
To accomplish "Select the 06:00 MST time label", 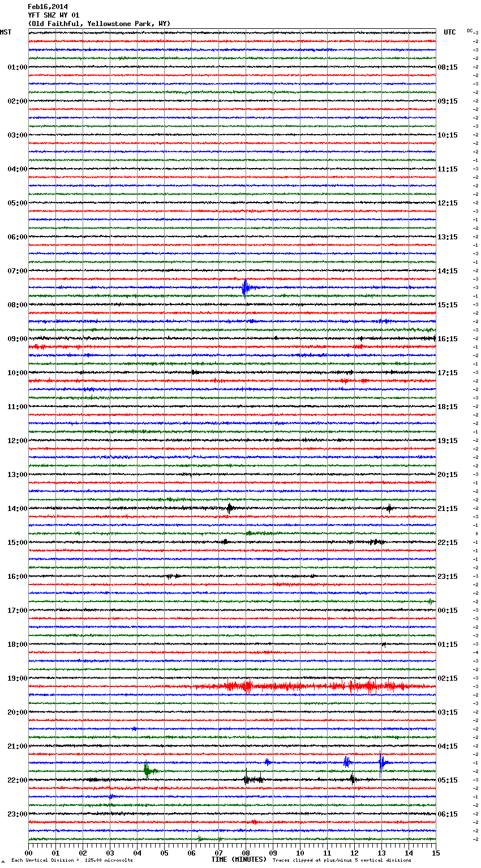I will click(17, 237).
